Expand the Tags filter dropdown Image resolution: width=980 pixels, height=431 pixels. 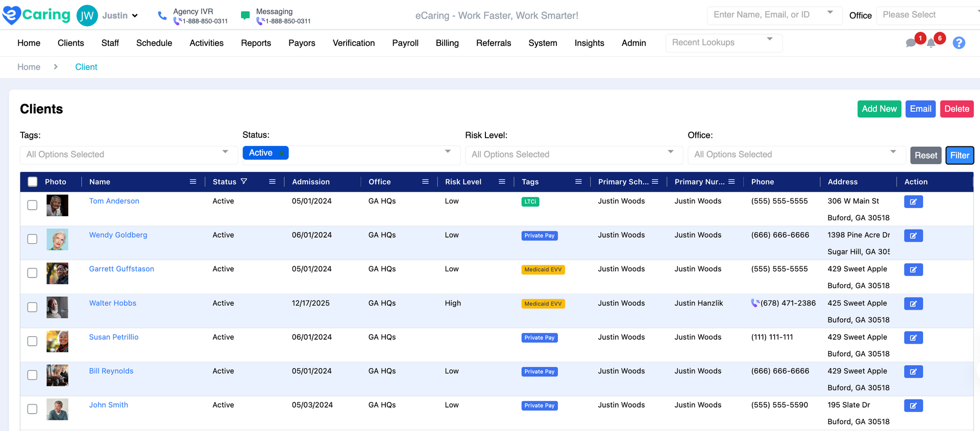coord(129,155)
